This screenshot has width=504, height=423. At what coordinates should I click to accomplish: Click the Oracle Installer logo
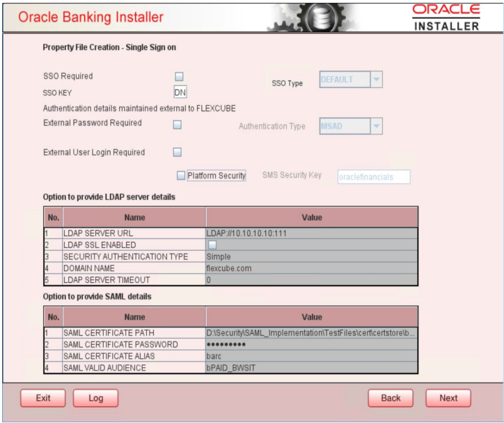pyautogui.click(x=446, y=17)
